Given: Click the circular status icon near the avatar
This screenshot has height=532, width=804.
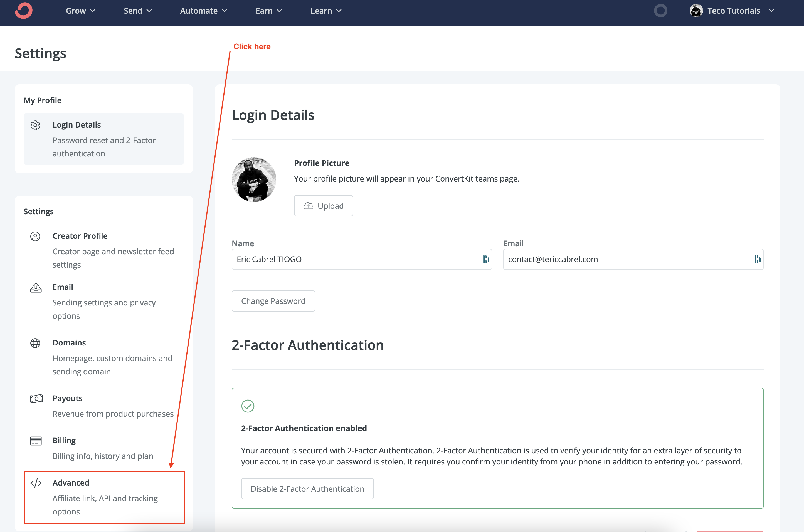Looking at the screenshot, I should tap(660, 11).
